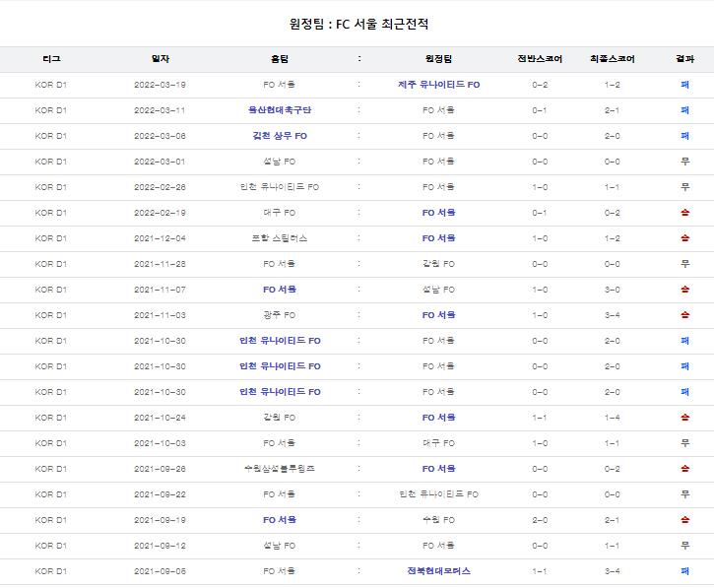Select the 원정팀 column header
The width and height of the screenshot is (714, 588).
point(438,59)
